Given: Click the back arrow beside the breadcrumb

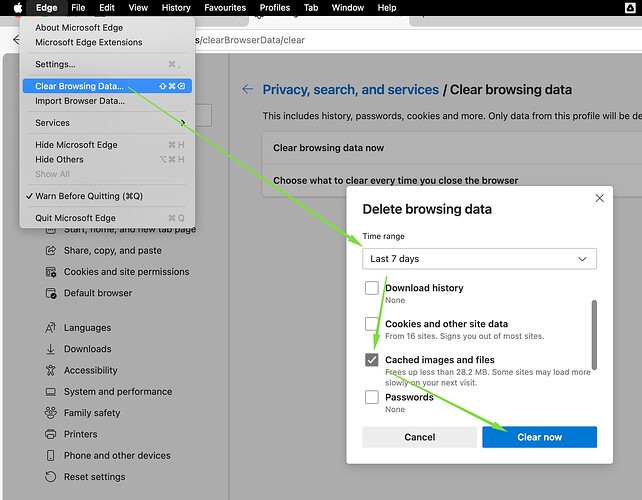Looking at the screenshot, I should (x=247, y=89).
